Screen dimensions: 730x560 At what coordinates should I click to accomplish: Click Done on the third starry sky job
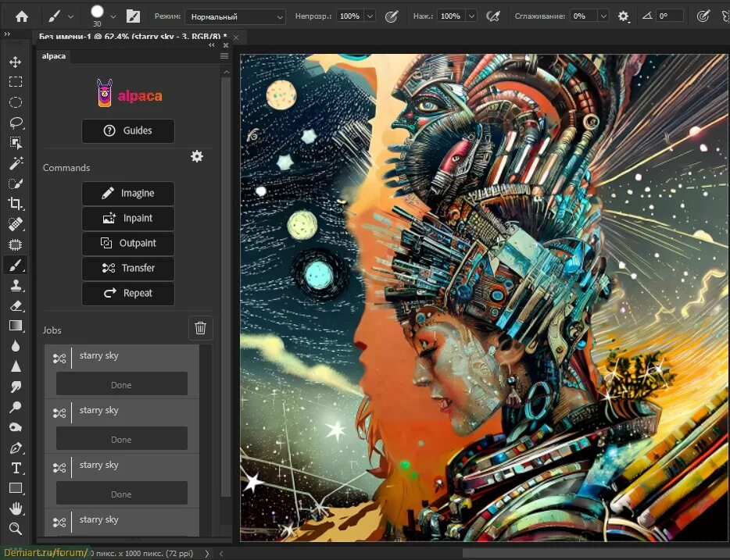tap(121, 494)
